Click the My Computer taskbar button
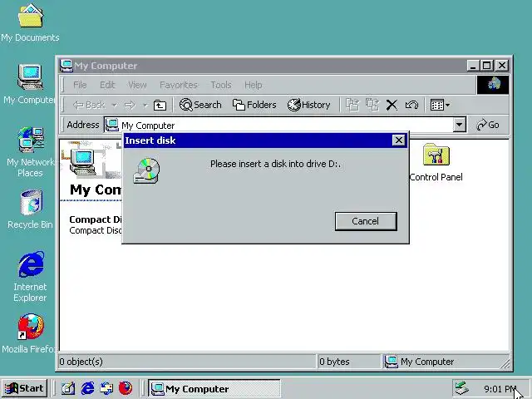This screenshot has height=399, width=532. point(214,388)
